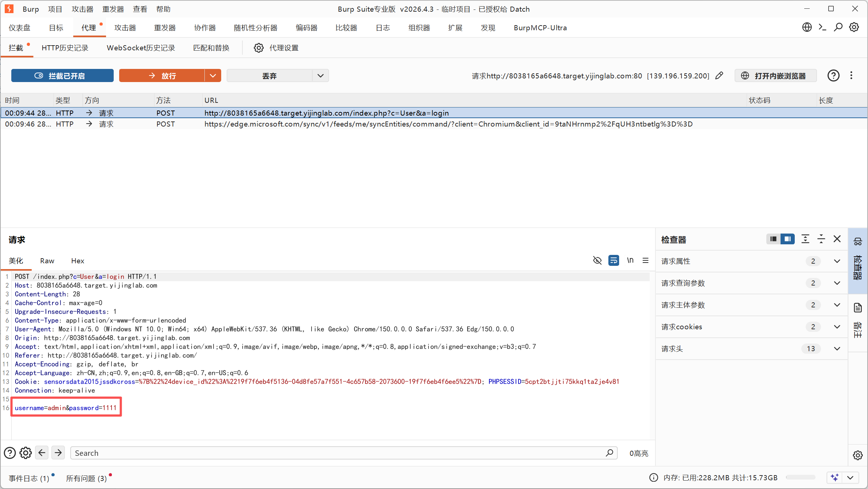The width and height of the screenshot is (868, 489).
Task: Open the notes document icon in right sidebar
Action: 858,308
